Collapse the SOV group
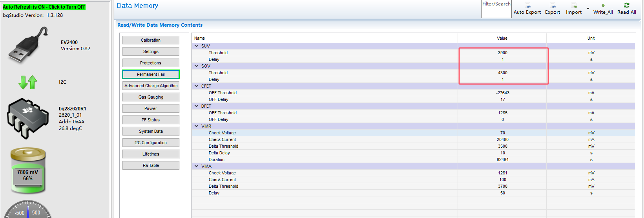644x218 pixels. (197, 66)
